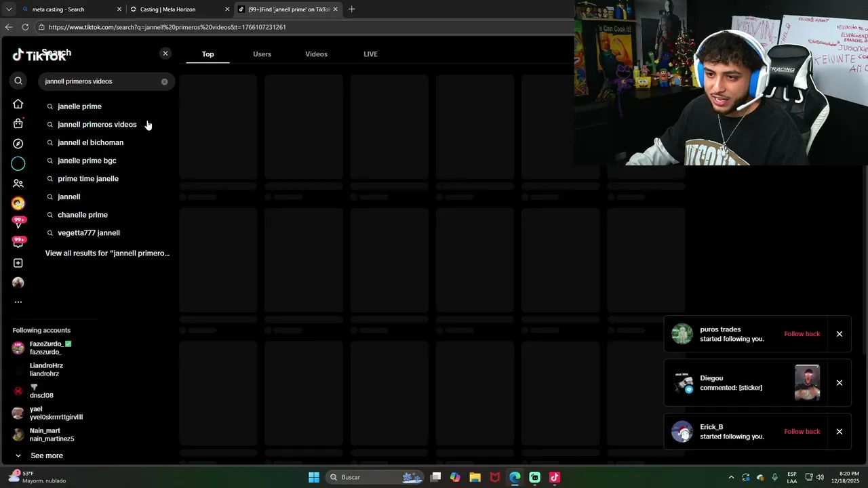Open the weather widget showing 53°F

click(x=37, y=477)
